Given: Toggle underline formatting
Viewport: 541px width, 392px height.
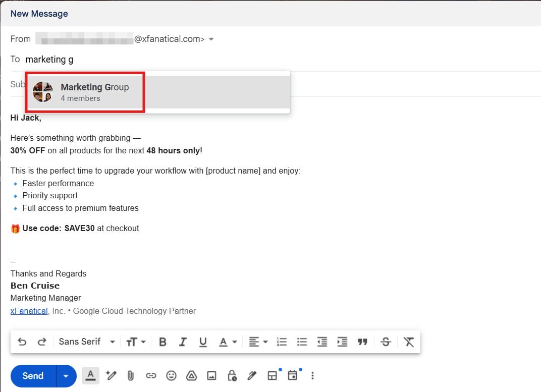Looking at the screenshot, I should point(203,342).
